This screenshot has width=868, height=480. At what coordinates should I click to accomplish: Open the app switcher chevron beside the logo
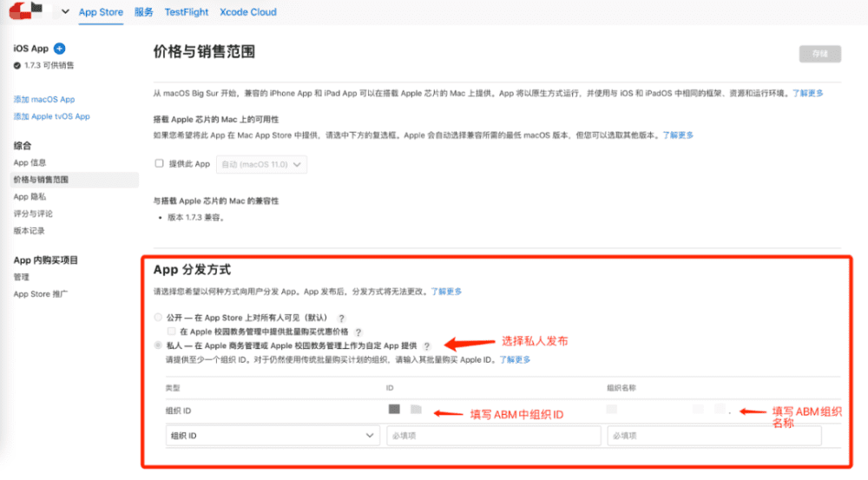[x=65, y=11]
